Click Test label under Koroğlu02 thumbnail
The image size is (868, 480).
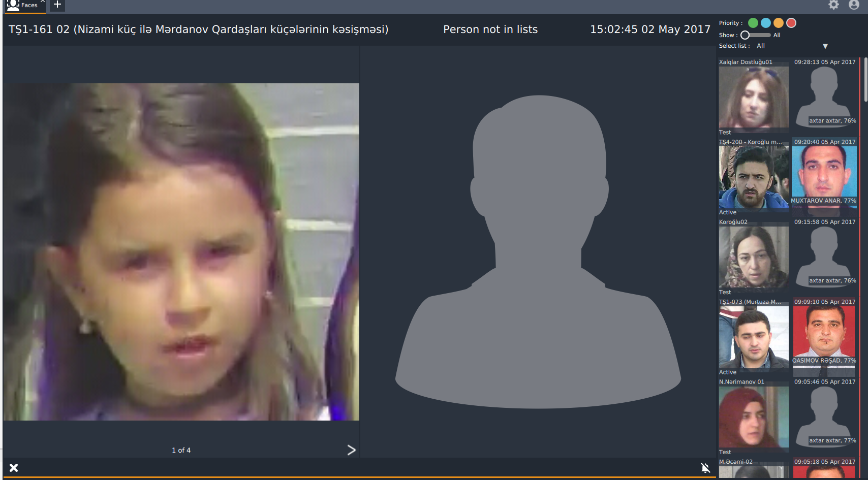725,292
